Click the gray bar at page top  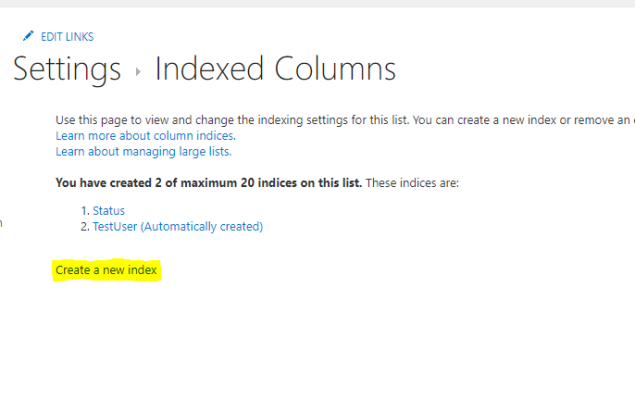(317, 4)
